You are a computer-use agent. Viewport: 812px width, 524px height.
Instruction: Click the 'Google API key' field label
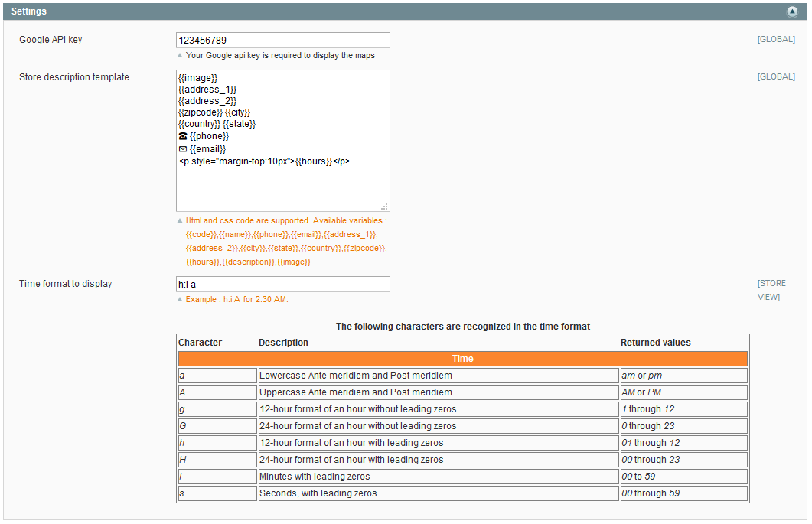51,40
